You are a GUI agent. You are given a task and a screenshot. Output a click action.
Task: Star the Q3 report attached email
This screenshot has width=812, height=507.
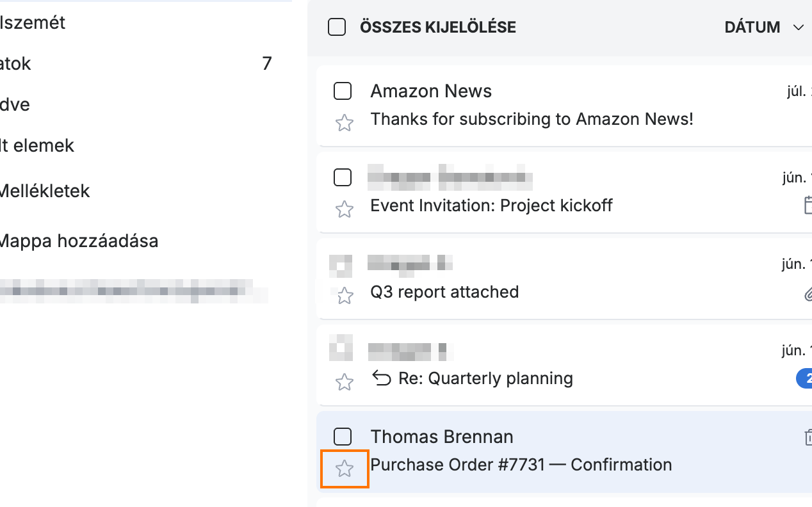pos(345,296)
